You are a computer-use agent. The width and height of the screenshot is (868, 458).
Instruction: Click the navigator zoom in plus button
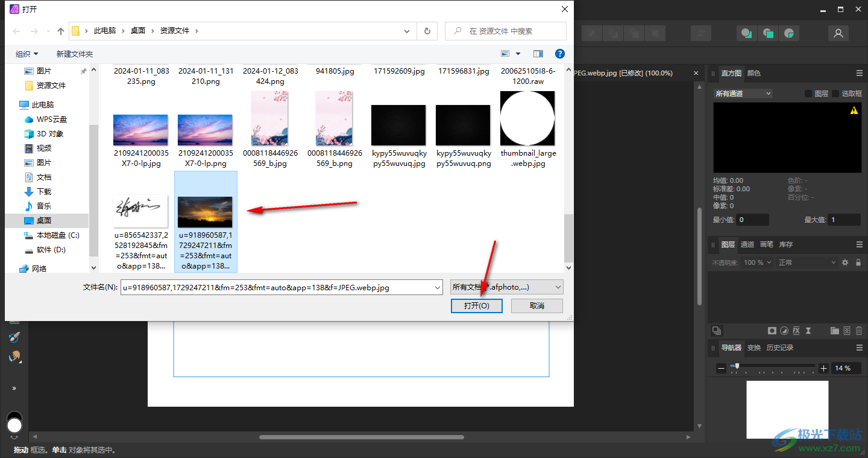824,368
